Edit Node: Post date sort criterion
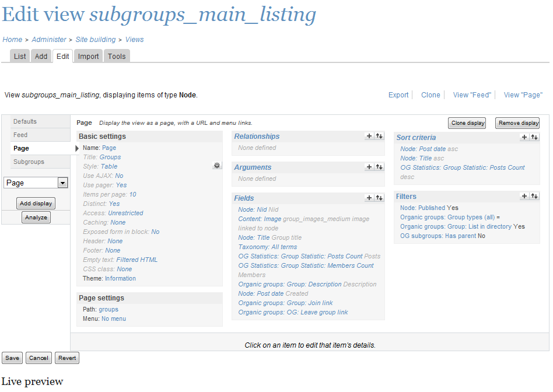The image size is (553, 392). [x=423, y=149]
